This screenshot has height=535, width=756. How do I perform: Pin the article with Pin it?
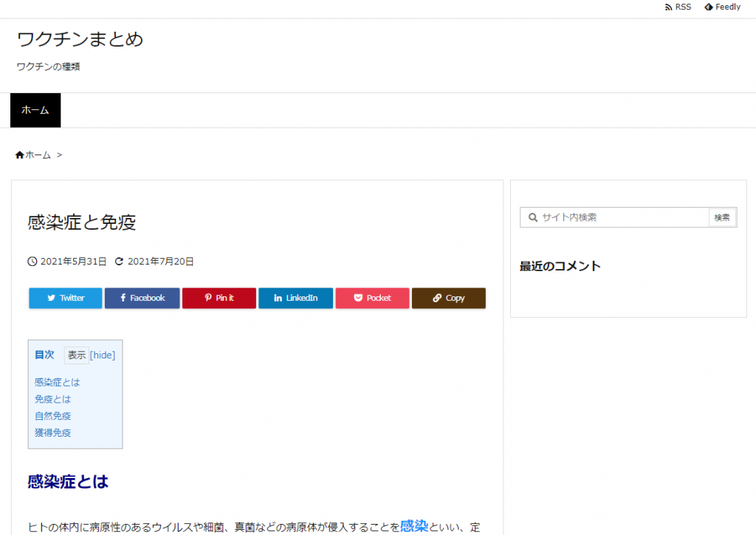click(219, 298)
